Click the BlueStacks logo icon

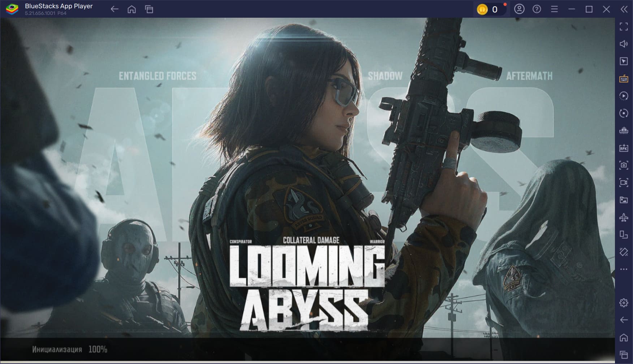point(12,9)
